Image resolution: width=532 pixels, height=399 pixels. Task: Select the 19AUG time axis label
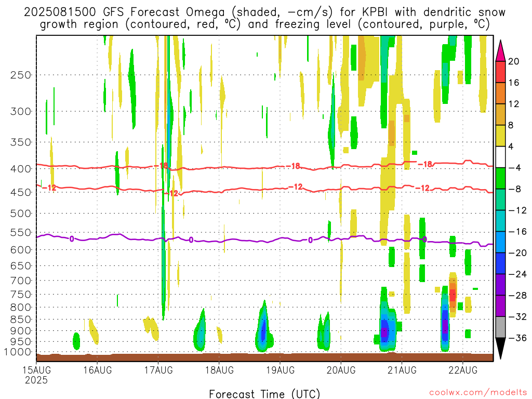click(280, 370)
